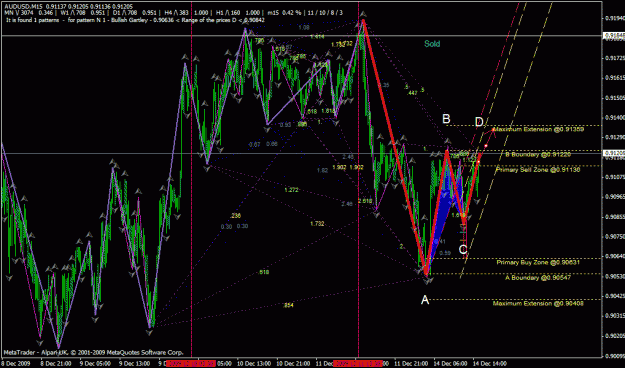Click the red 2009.12.10 date marker on time axis
Screen dimensions: 625x368
[x=192, y=364]
